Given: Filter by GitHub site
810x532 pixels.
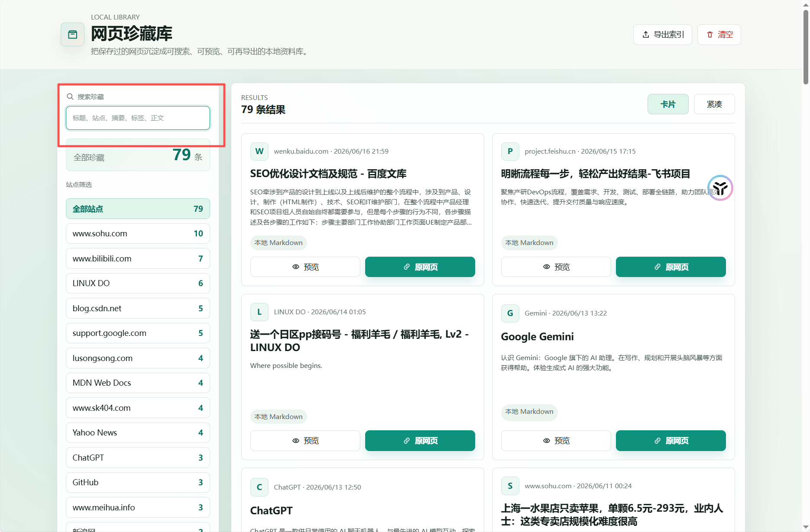Looking at the screenshot, I should pos(138,483).
